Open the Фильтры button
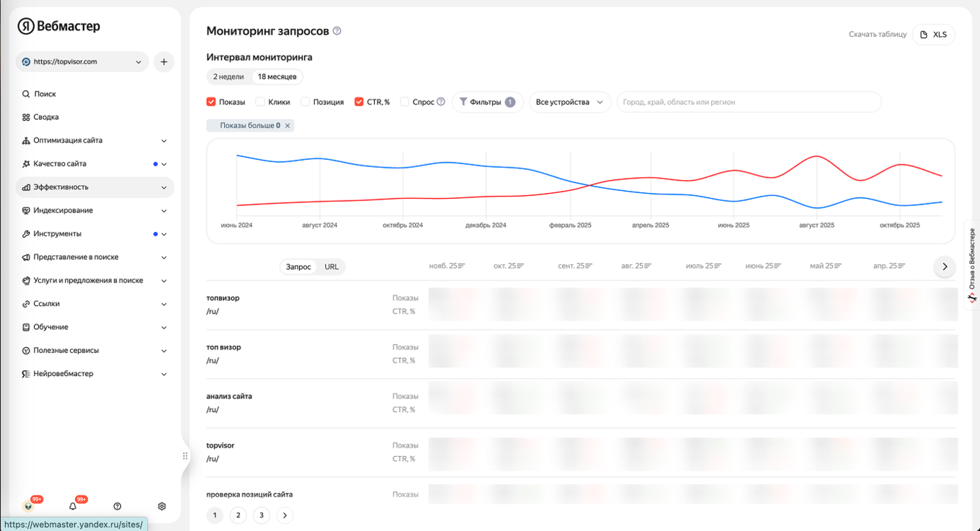Screen dimensions: 980x531 (x=487, y=102)
